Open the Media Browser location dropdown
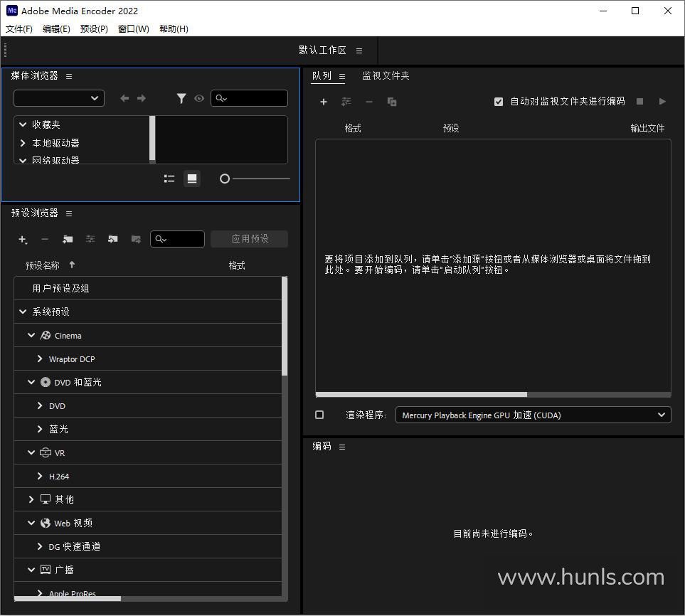Image resolution: width=685 pixels, height=616 pixels. coord(59,98)
